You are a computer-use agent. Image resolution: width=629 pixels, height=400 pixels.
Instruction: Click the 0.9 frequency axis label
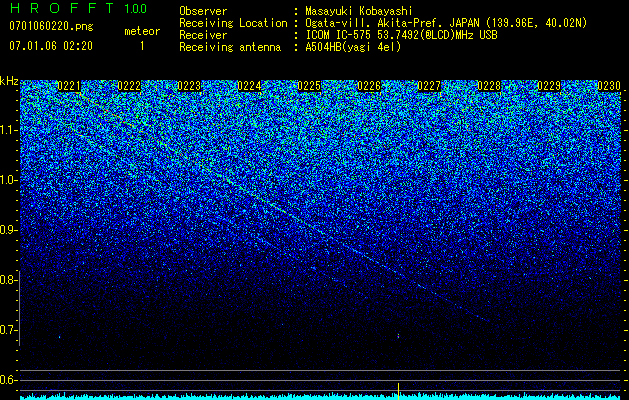pyautogui.click(x=9, y=230)
